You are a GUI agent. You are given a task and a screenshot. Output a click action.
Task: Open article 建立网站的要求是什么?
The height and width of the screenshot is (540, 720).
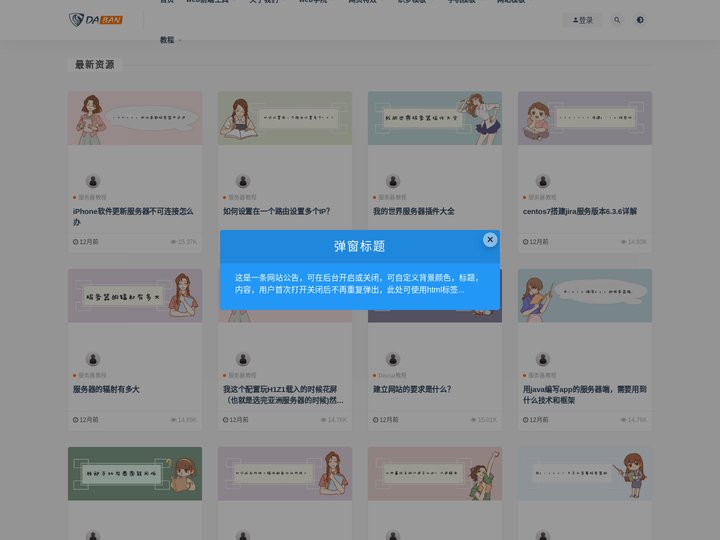[412, 389]
